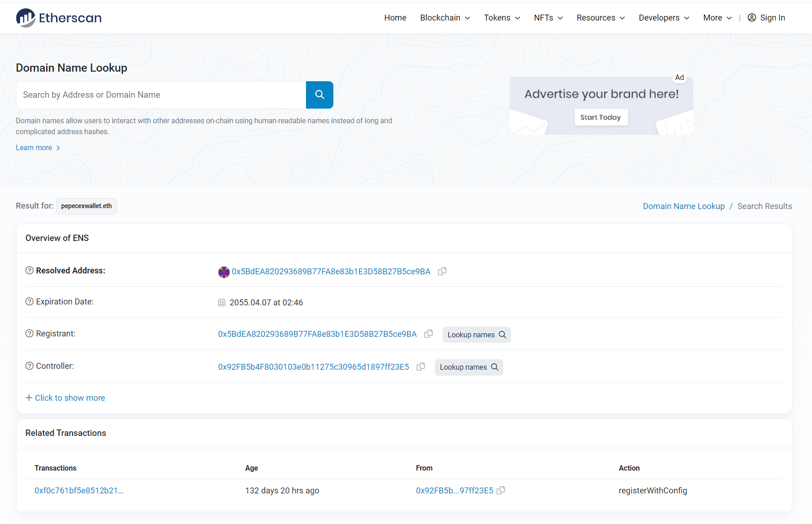Click the From column header
The width and height of the screenshot is (812, 524).
[x=424, y=468]
